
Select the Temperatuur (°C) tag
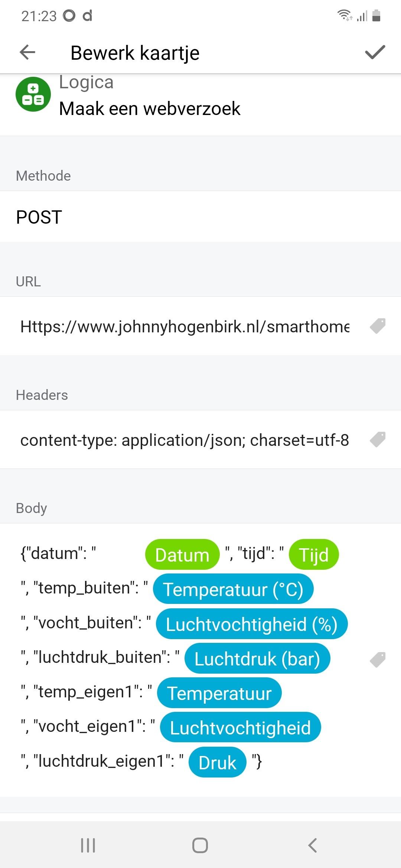point(233,589)
